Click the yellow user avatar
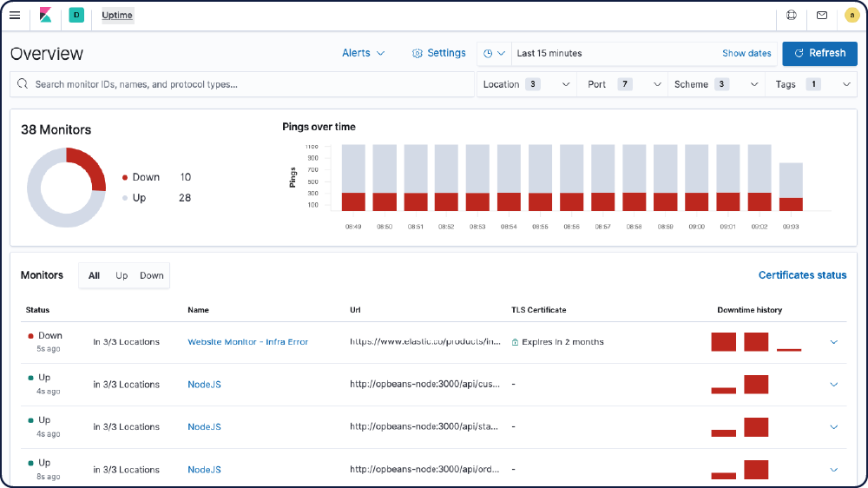 click(852, 15)
